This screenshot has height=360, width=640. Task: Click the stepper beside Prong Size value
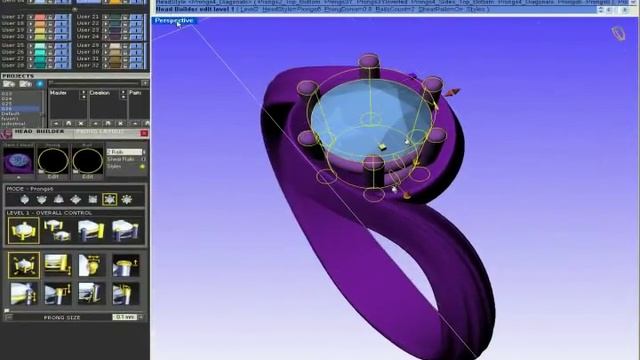pyautogui.click(x=141, y=317)
